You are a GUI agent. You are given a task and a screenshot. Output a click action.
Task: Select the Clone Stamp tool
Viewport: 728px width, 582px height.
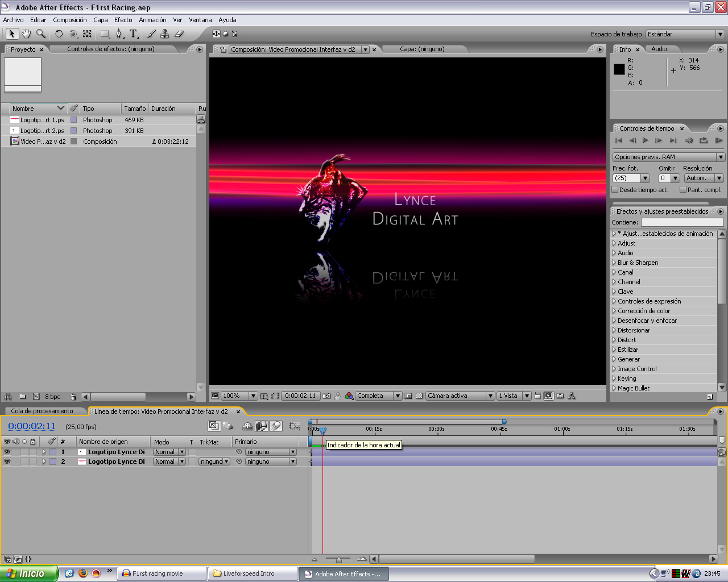tap(165, 34)
